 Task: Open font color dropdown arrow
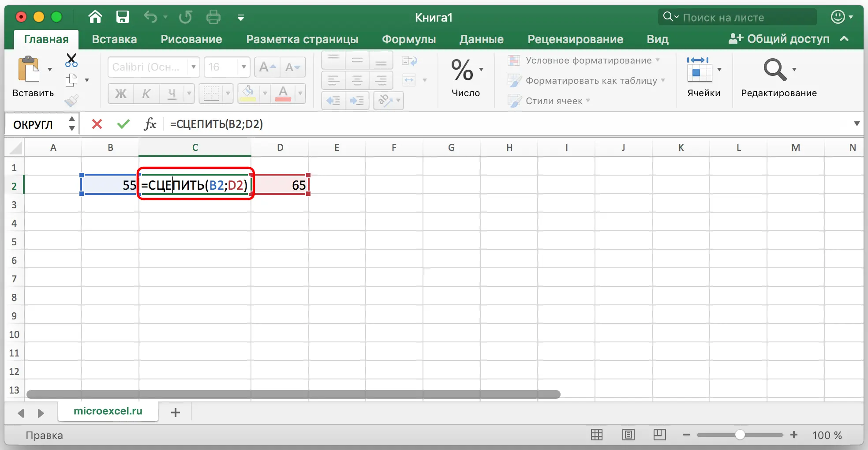[300, 94]
